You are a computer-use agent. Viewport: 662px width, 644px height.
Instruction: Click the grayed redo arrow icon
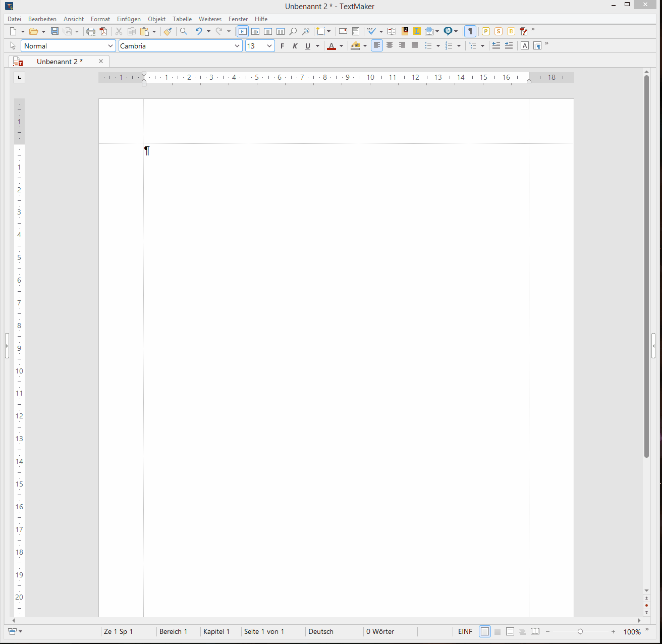[x=219, y=31]
